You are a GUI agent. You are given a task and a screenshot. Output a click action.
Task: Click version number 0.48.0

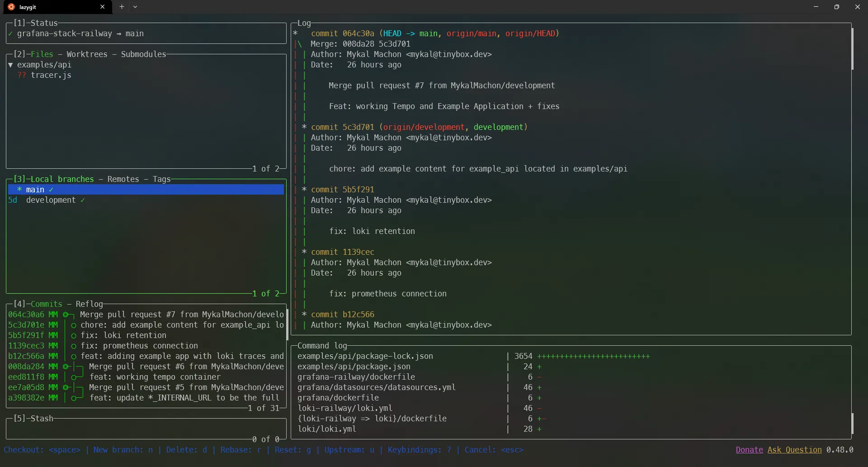(x=840, y=450)
